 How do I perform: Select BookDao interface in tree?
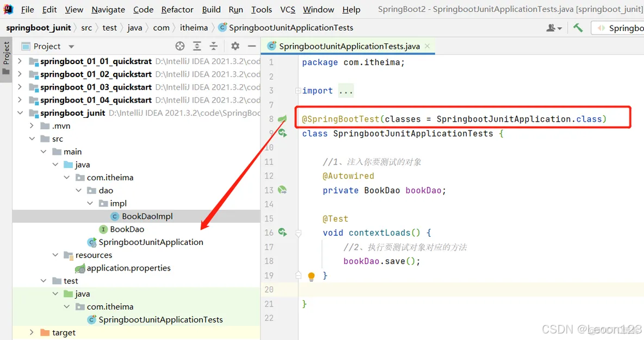coord(122,229)
